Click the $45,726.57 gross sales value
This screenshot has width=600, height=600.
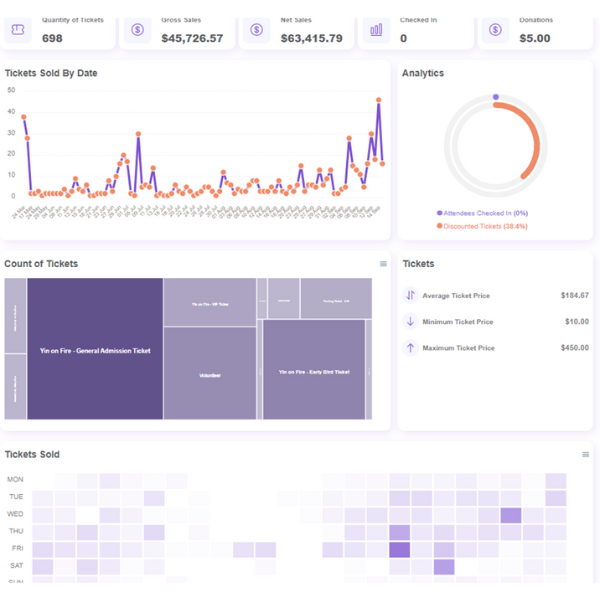point(192,38)
